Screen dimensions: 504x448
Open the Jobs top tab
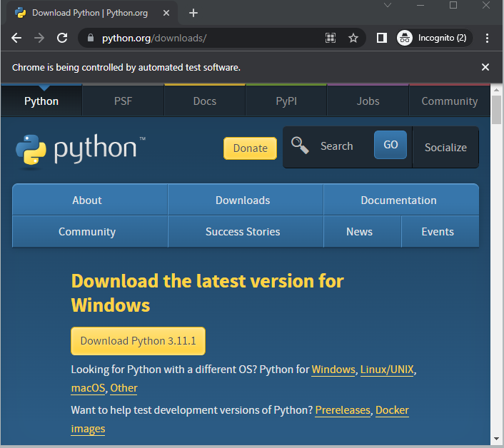pos(368,101)
